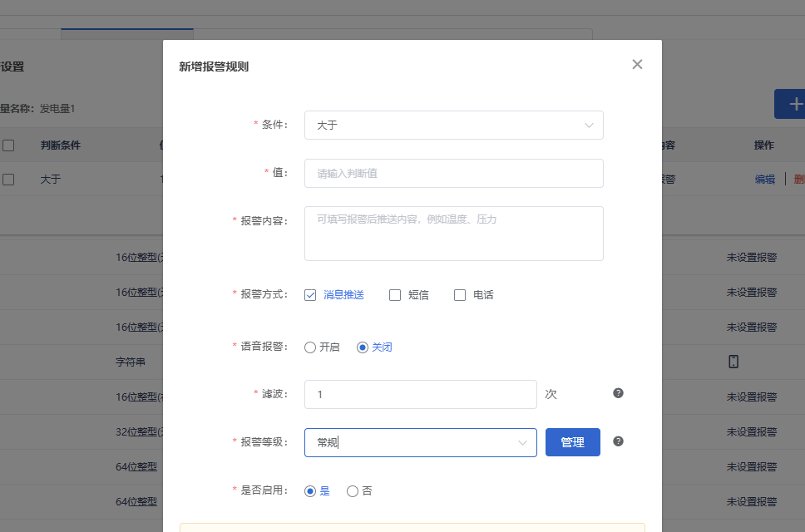805x532 pixels.
Task: Click the mobile phone icon in 字符串 row
Action: (733, 361)
